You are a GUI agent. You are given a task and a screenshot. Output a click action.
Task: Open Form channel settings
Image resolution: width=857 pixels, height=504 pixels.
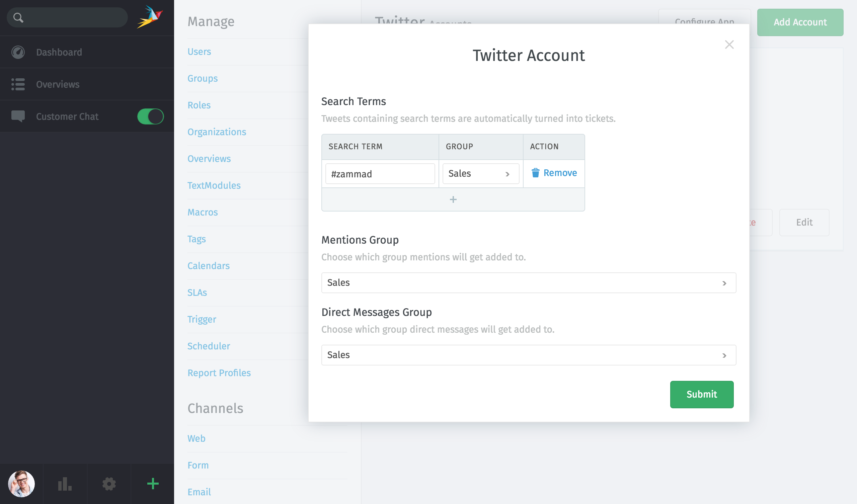point(198,465)
